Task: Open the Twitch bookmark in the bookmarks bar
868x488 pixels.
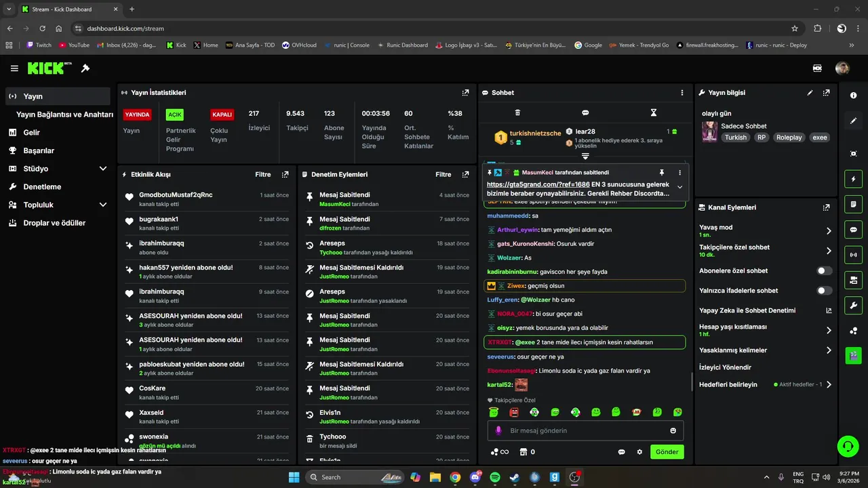Action: click(39, 45)
